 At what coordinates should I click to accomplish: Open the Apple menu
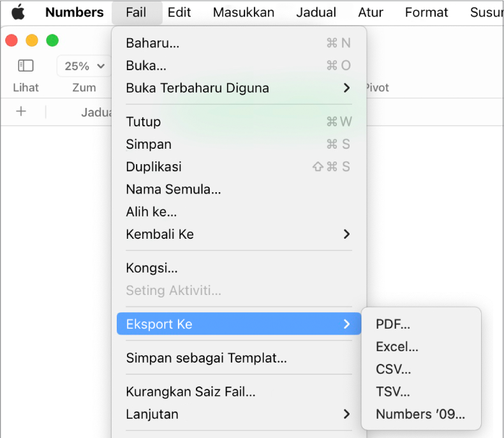[x=18, y=13]
